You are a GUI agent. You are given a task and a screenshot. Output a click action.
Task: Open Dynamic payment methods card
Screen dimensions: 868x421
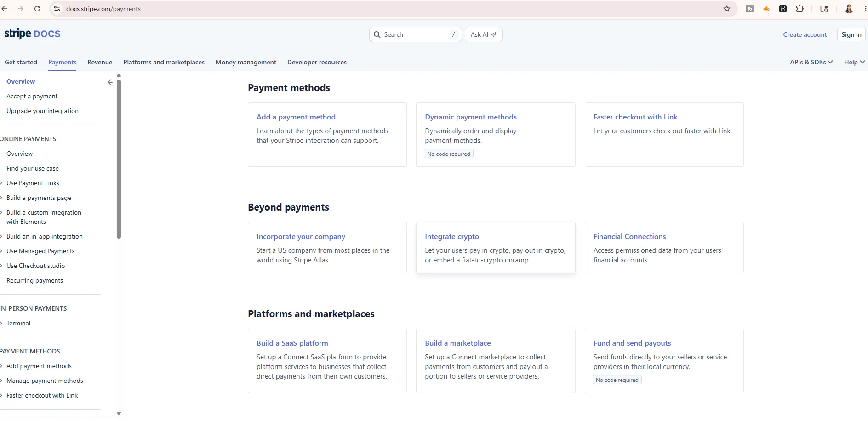[x=496, y=134]
